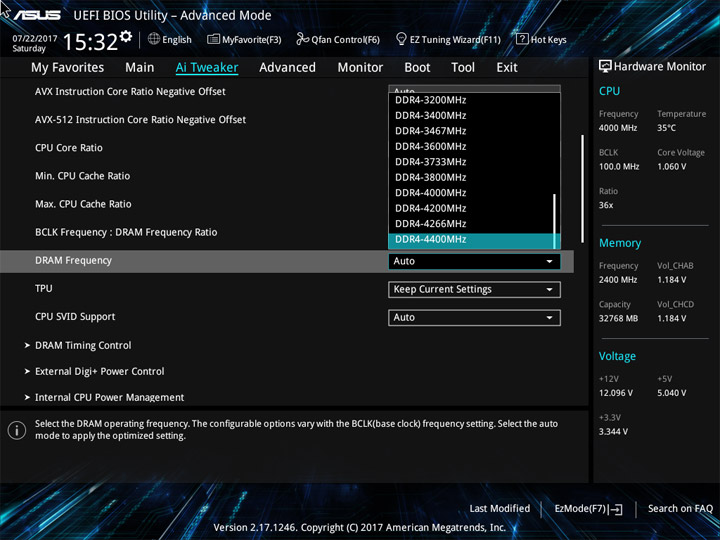The image size is (720, 540).
Task: Open the Boot tab
Action: point(417,68)
